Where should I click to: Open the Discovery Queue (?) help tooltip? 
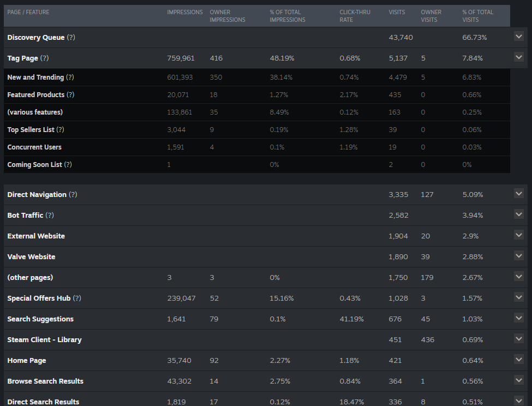tap(71, 37)
